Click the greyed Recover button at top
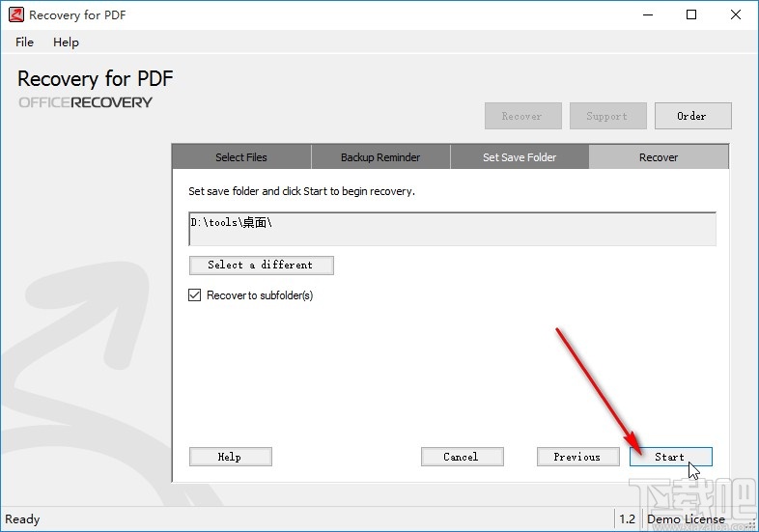759x532 pixels. pos(522,116)
